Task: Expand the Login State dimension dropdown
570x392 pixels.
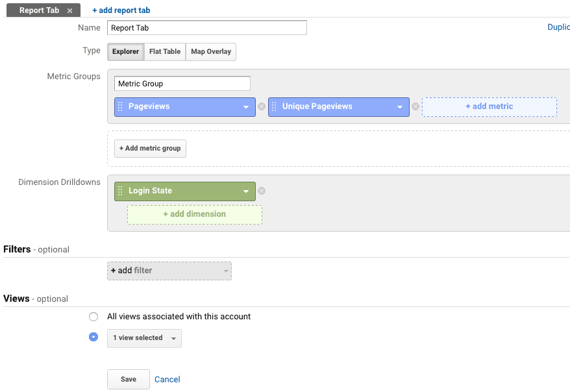Action: coord(246,191)
